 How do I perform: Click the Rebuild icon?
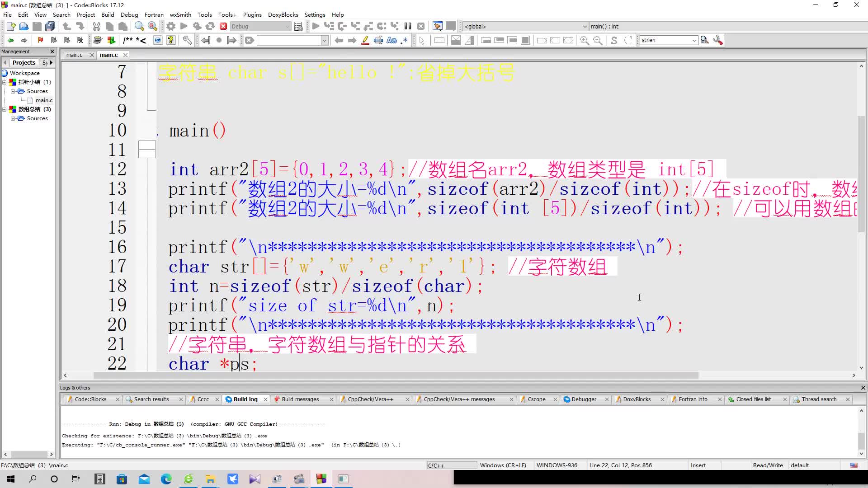point(210,26)
